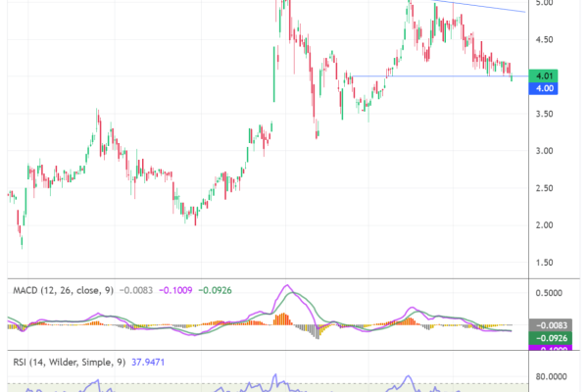Click the MACD indicator legend title
Image resolution: width=588 pixels, height=392 pixels.
[x=60, y=290]
